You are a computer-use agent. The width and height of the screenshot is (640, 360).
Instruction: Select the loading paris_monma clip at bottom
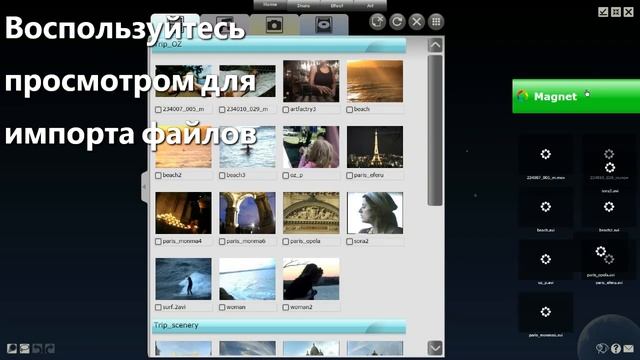(x=546, y=312)
